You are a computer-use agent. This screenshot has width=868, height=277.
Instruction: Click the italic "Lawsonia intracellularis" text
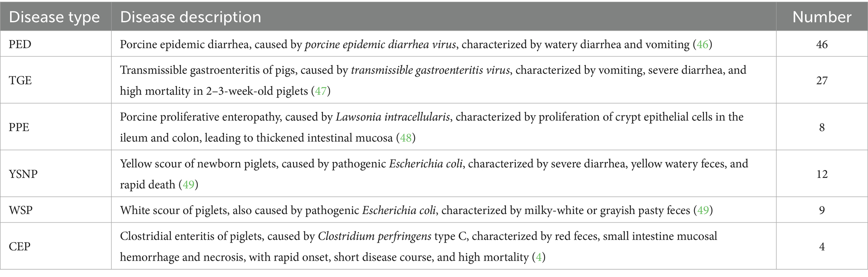pyautogui.click(x=393, y=117)
